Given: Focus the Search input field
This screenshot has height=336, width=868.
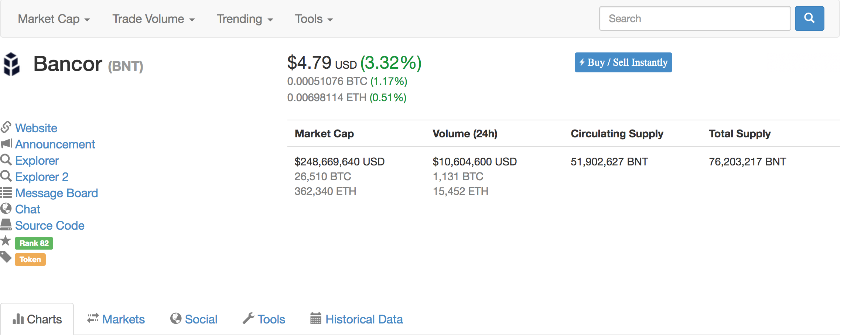Looking at the screenshot, I should 694,18.
